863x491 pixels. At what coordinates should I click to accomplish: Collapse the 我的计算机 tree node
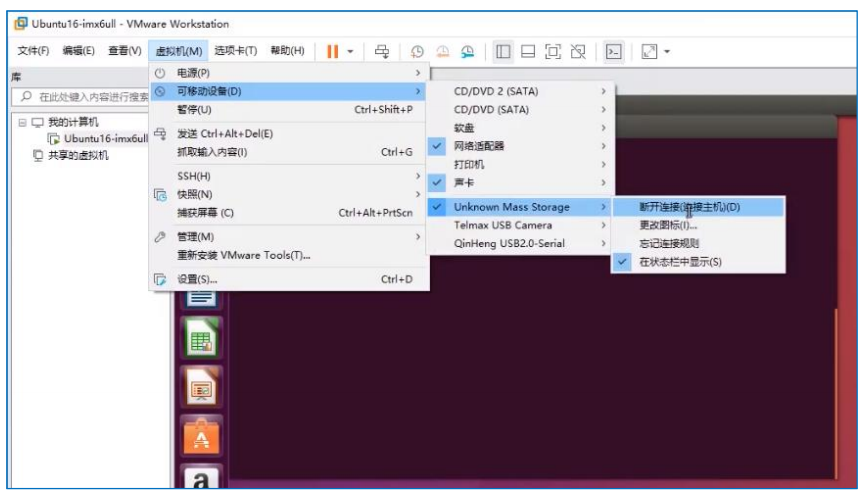[23, 122]
